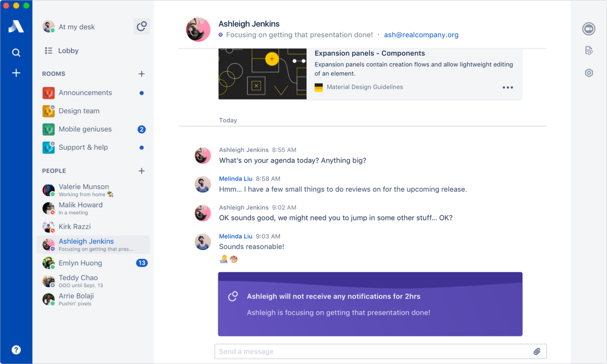Add a new room with the ROOMS plus
This screenshot has height=364, width=607.
click(x=141, y=74)
